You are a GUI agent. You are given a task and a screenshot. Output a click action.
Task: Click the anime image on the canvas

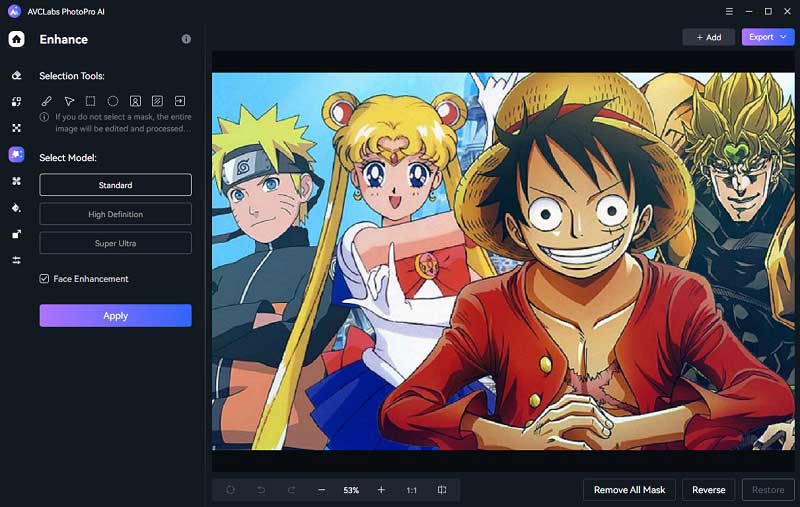coord(503,261)
